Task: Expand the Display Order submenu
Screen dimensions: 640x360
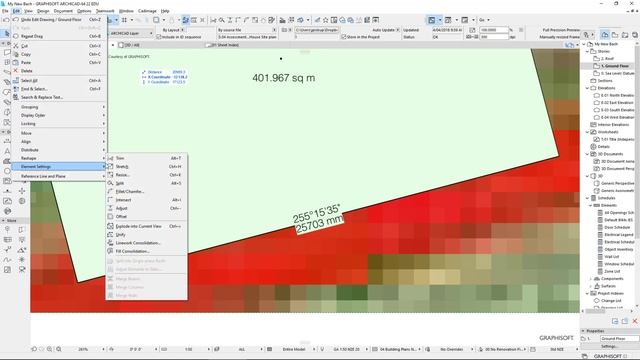Action: coord(58,116)
